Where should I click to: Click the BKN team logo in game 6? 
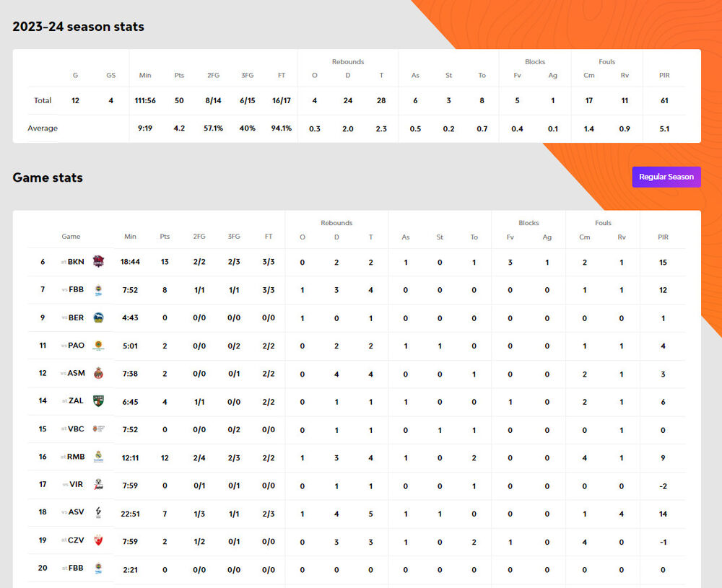pos(98,262)
